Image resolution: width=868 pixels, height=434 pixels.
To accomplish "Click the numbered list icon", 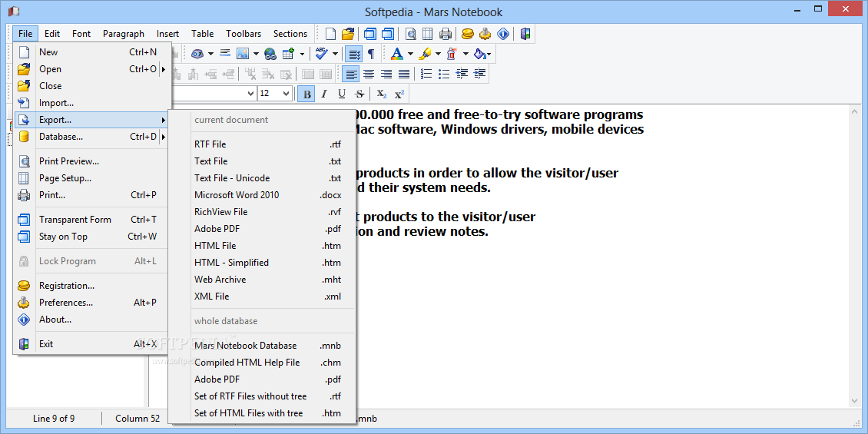I will pyautogui.click(x=426, y=74).
